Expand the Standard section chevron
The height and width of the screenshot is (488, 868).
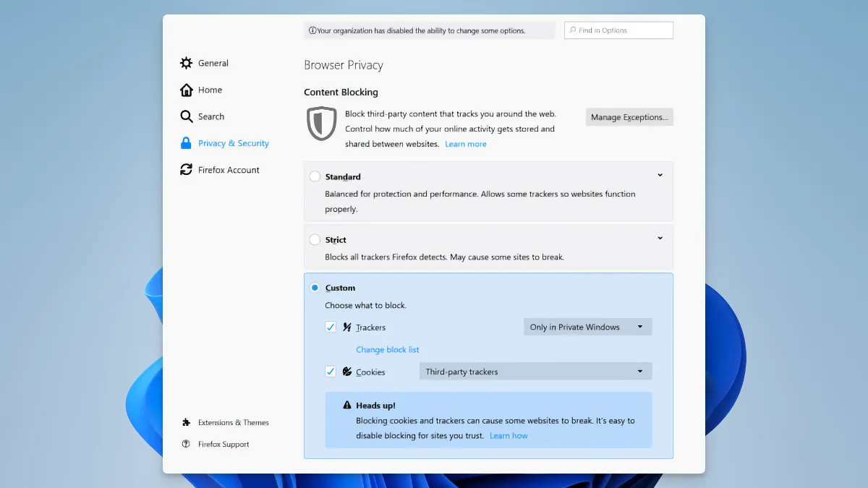[660, 175]
